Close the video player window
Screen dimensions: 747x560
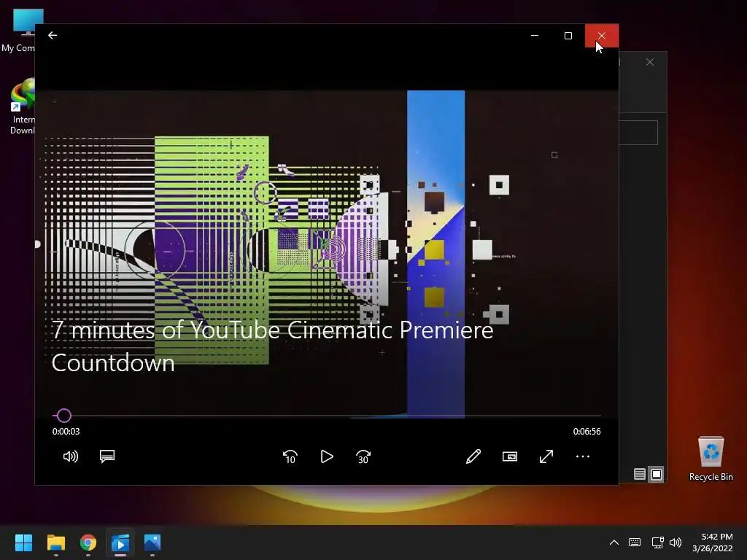[x=602, y=36]
